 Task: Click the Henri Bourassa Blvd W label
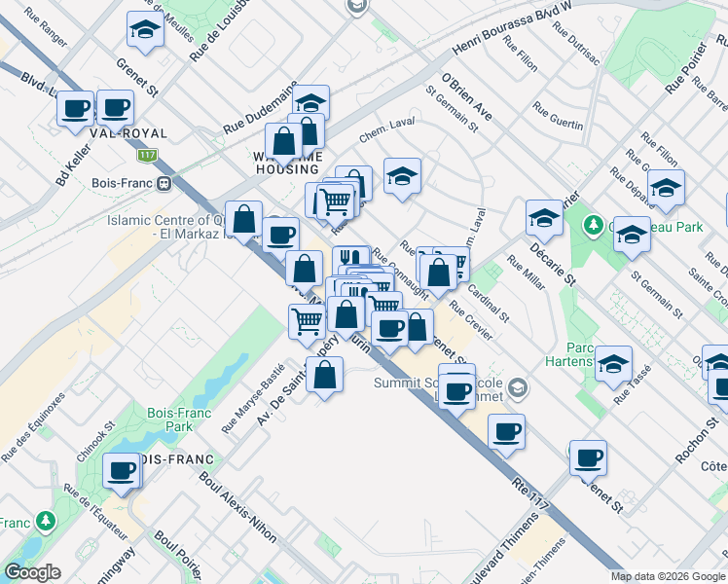[x=513, y=27]
